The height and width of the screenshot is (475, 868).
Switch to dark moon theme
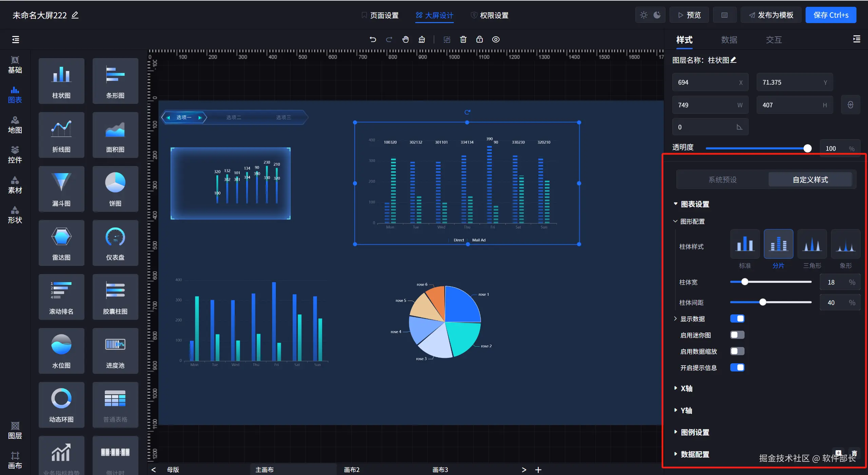pyautogui.click(x=657, y=15)
